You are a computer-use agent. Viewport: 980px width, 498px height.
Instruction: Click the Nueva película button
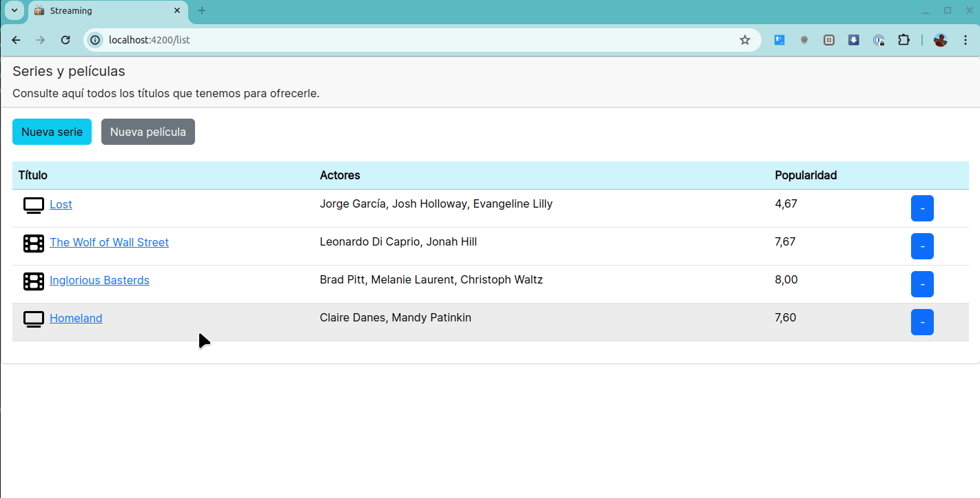click(148, 132)
